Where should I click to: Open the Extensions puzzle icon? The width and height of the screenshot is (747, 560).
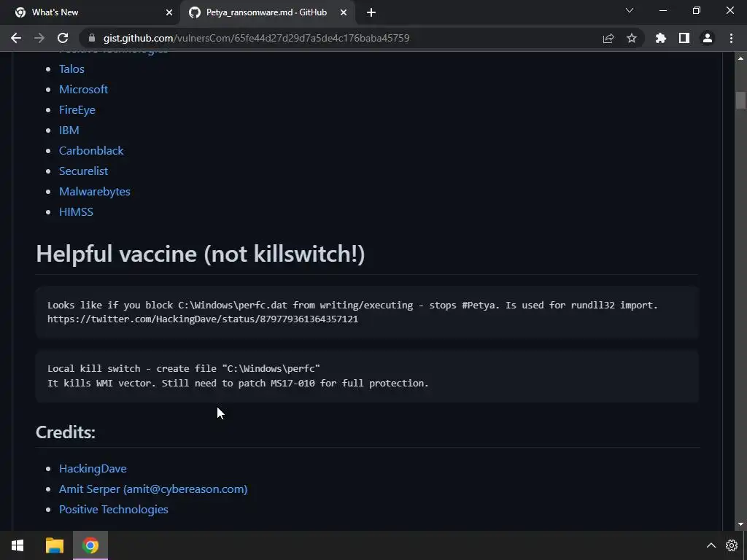coord(661,38)
